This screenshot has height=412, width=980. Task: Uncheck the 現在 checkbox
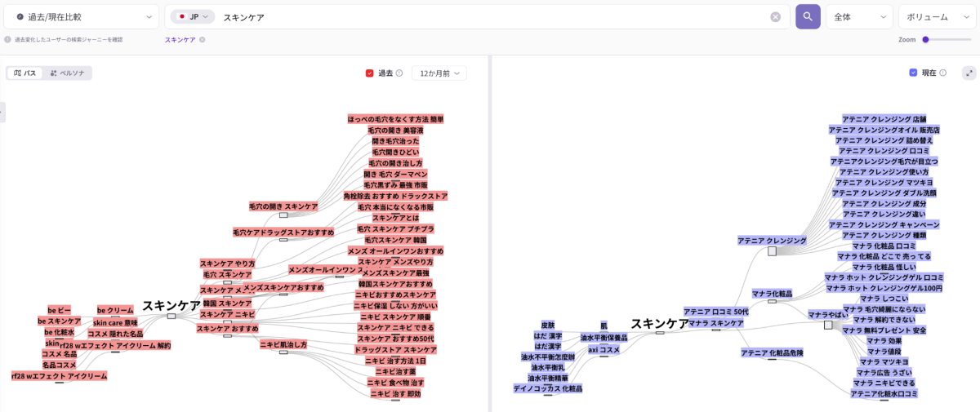click(913, 73)
